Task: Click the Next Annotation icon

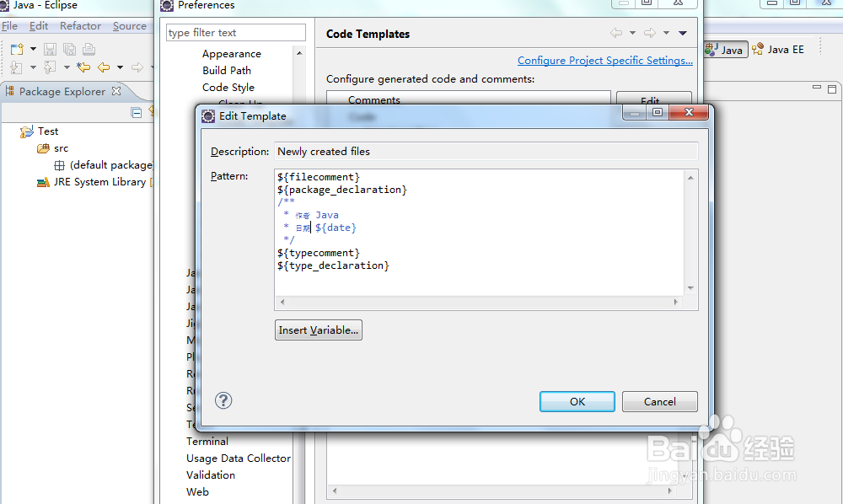Action: pyautogui.click(x=17, y=67)
